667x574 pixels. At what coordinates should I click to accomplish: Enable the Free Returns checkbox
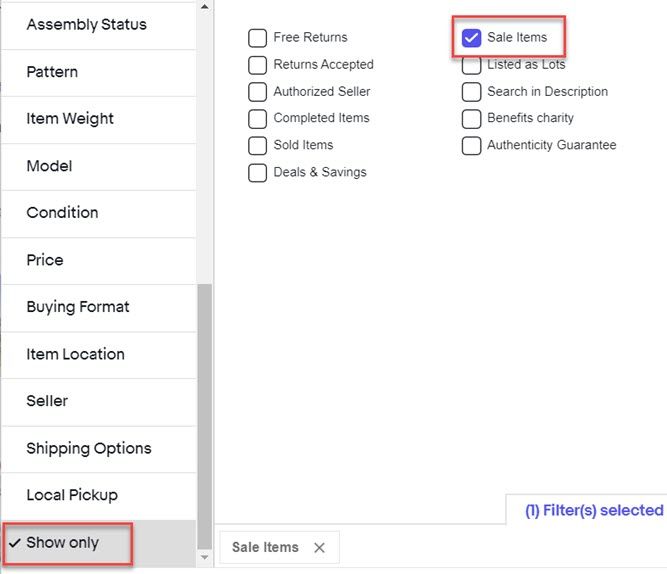(257, 38)
